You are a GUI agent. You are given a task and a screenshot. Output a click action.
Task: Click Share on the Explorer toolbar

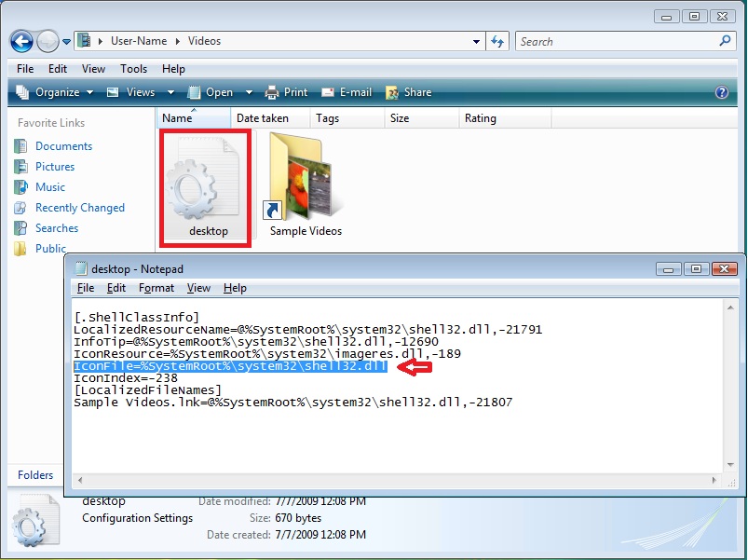(408, 92)
